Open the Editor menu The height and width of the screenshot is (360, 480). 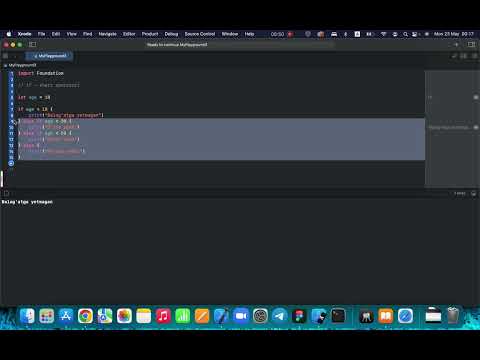click(x=129, y=34)
